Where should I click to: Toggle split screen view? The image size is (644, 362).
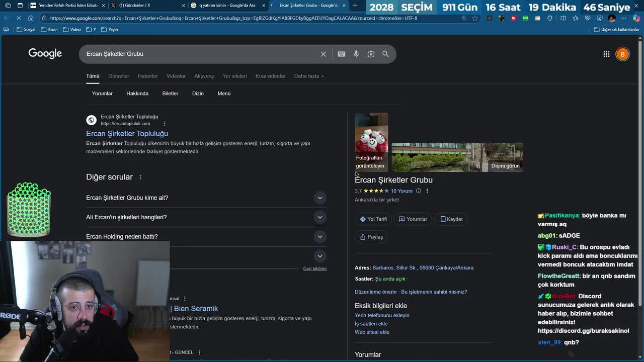(x=563, y=18)
